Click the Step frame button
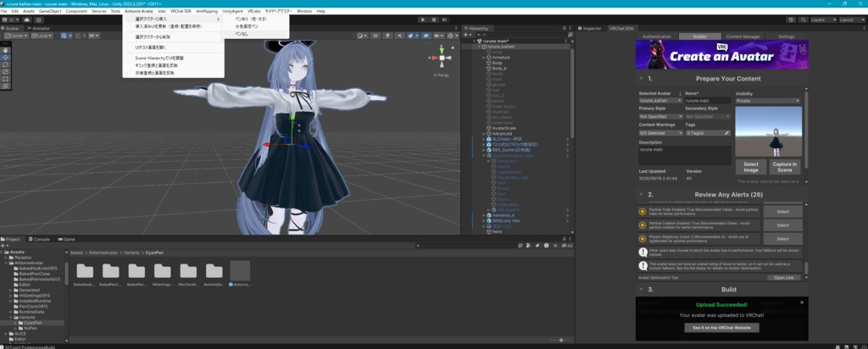 [445, 20]
